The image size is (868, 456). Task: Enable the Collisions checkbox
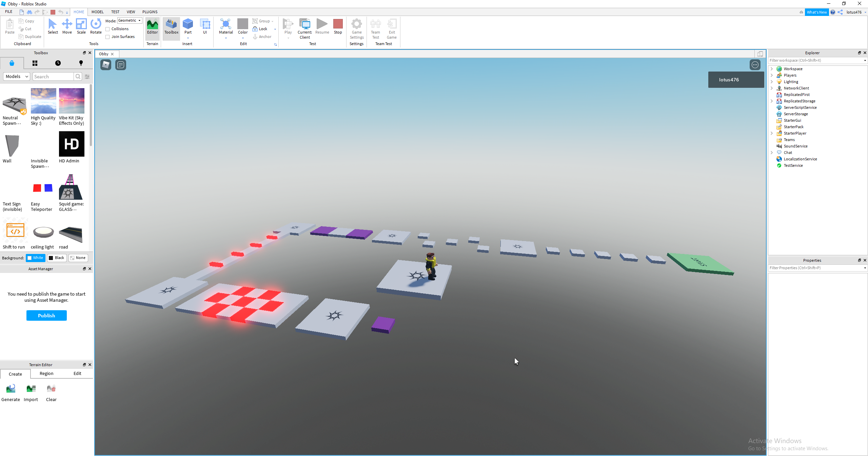click(x=107, y=29)
